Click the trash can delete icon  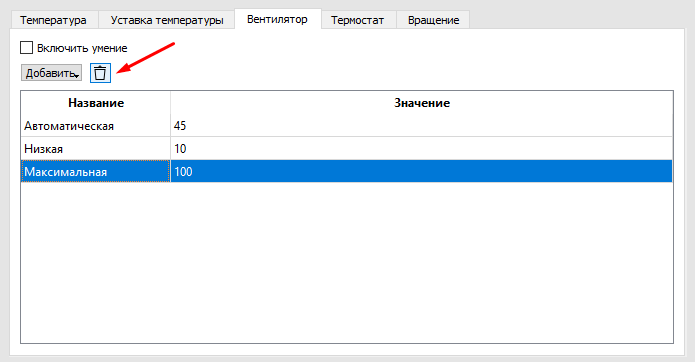pyautogui.click(x=100, y=73)
